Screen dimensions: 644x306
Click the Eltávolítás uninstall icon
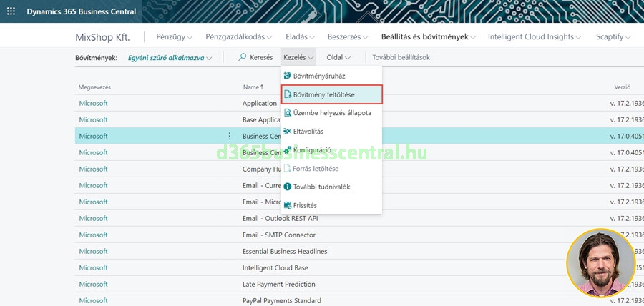[x=288, y=132]
